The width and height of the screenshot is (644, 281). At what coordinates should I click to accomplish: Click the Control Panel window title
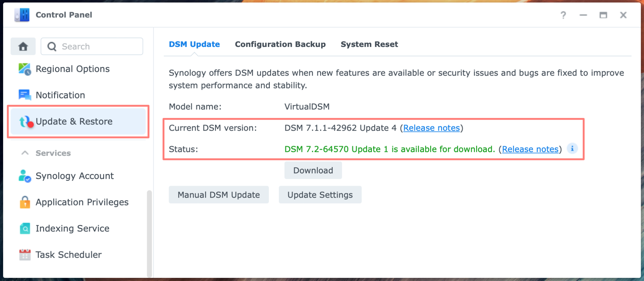coord(64,15)
